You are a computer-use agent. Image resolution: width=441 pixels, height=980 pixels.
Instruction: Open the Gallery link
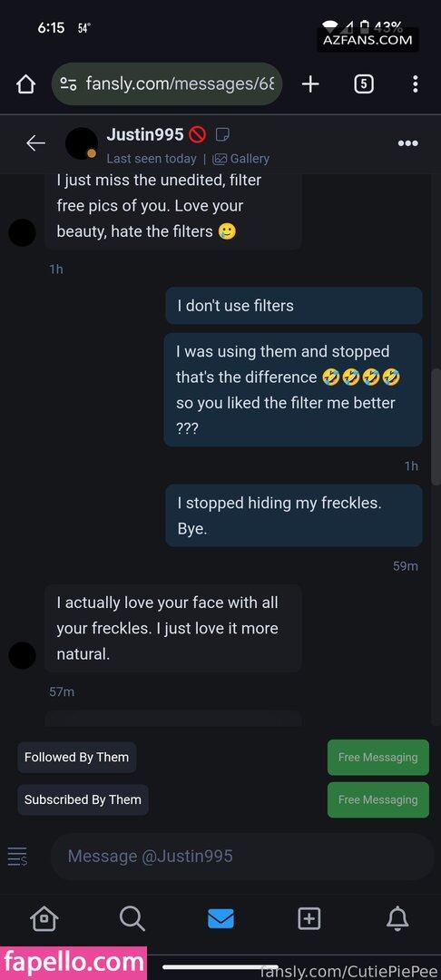(x=241, y=159)
